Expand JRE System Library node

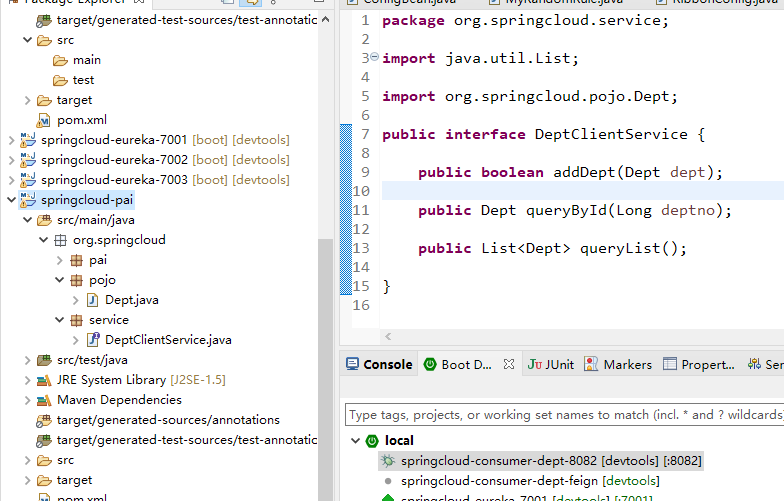tap(28, 380)
